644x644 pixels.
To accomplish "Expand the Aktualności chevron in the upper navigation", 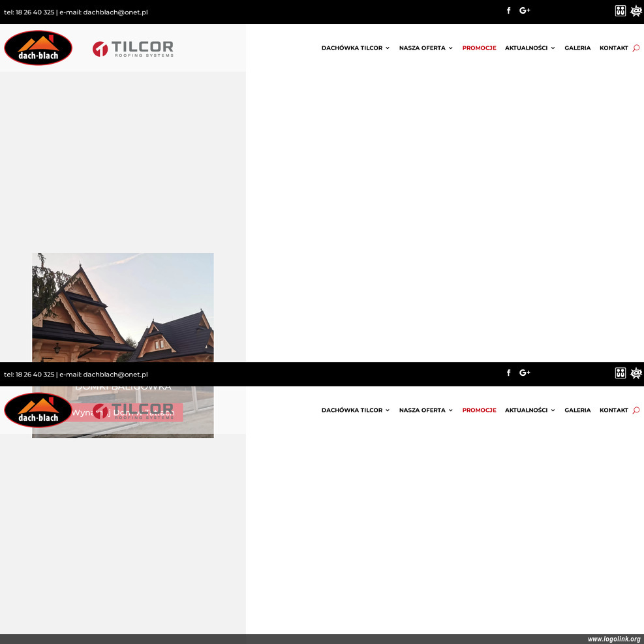I will (x=553, y=48).
